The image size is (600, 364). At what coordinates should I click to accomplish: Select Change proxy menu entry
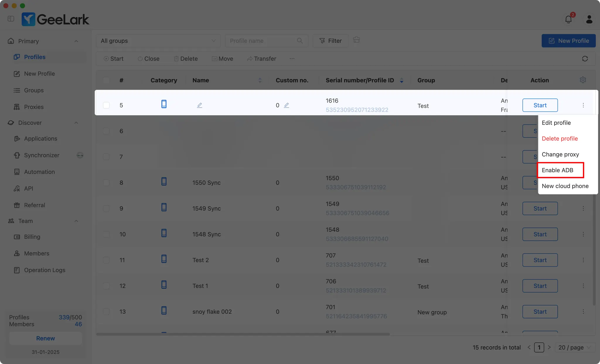point(560,154)
